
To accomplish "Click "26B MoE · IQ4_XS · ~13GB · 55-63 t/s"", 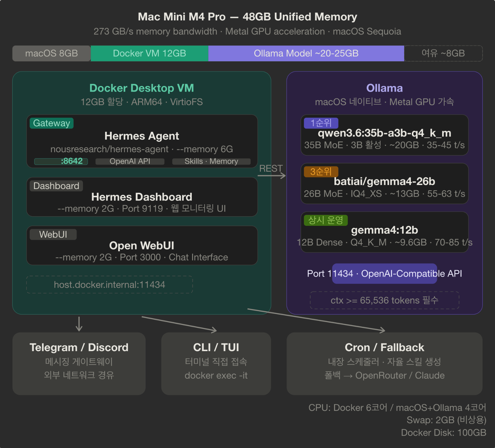I will click(385, 194).
